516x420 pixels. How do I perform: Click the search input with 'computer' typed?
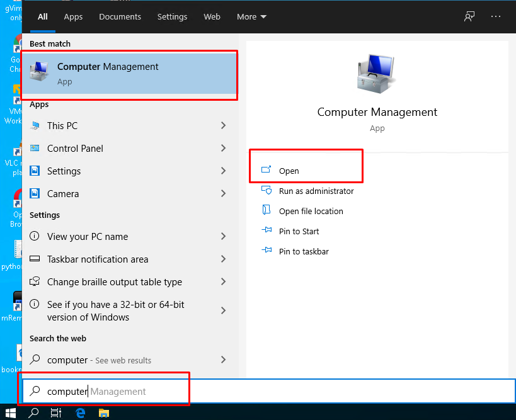269,391
